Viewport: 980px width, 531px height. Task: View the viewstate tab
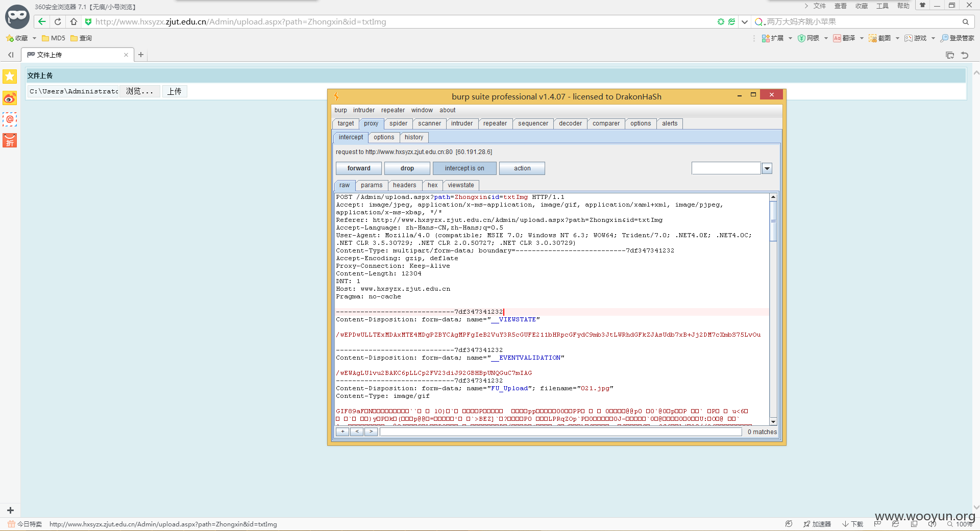pyautogui.click(x=461, y=185)
